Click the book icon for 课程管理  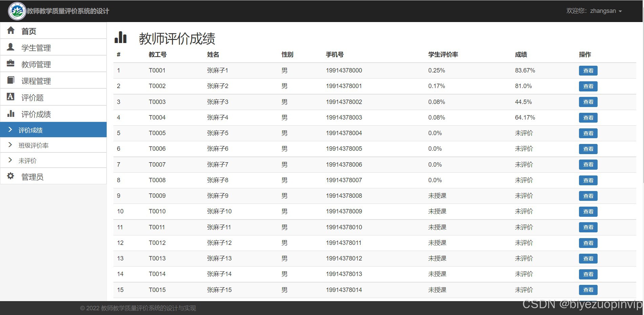(x=11, y=80)
